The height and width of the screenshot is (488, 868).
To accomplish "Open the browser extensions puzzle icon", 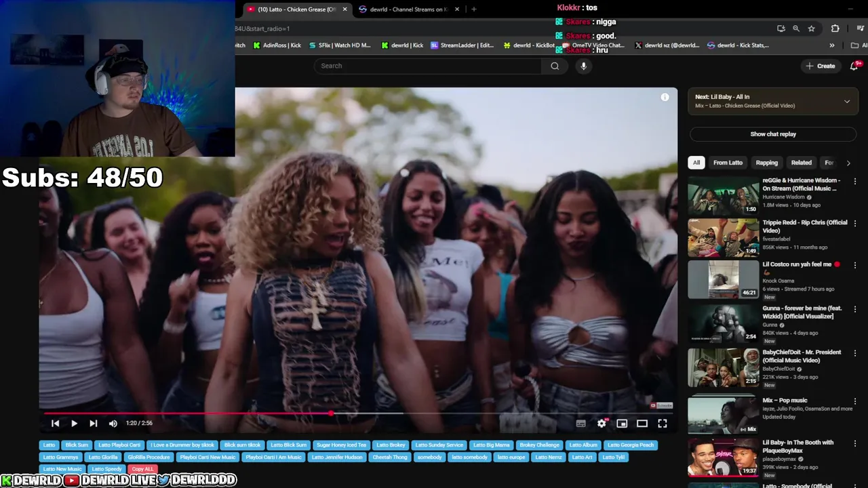I will (x=835, y=28).
